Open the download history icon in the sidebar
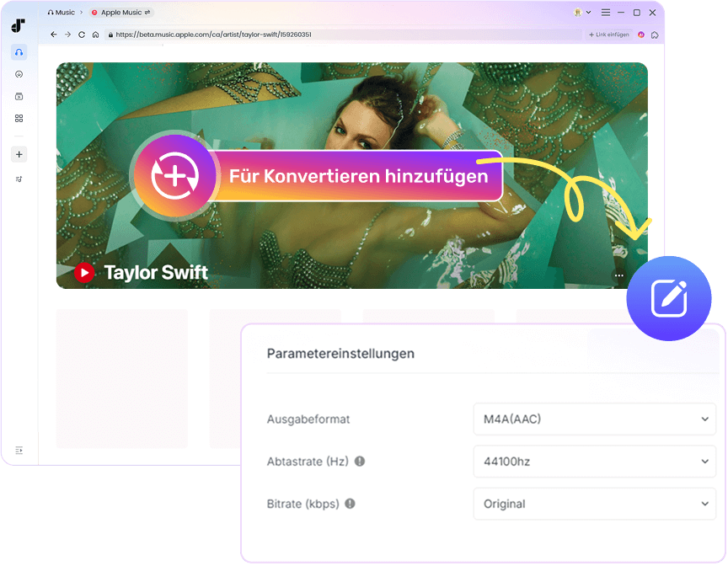Screen dimensions: 728x566 19,74
